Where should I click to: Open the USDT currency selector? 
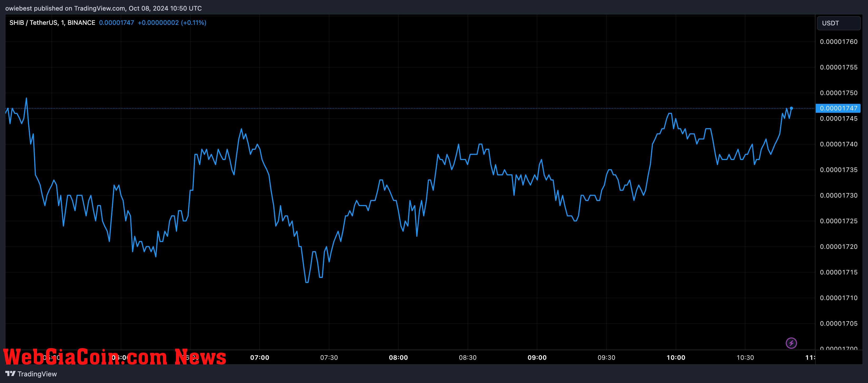pos(839,23)
